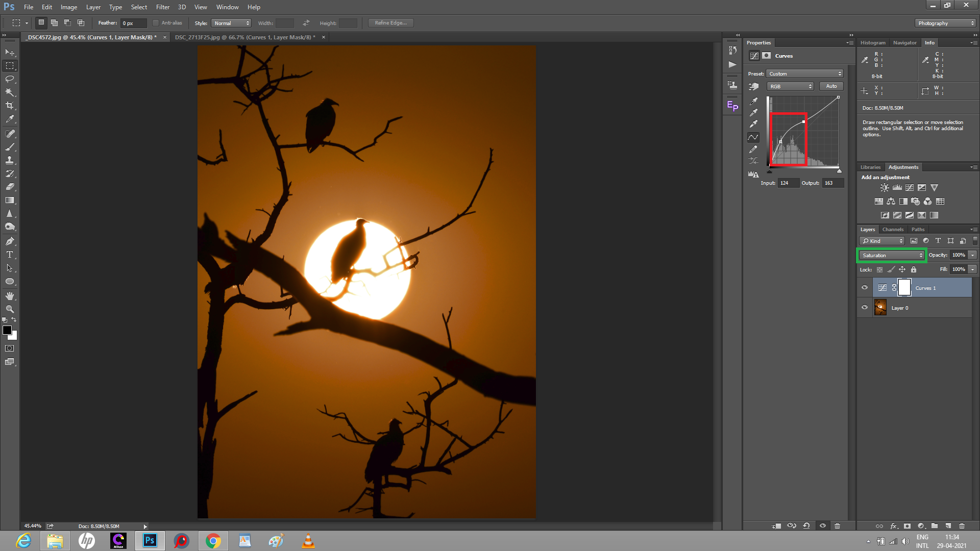Hide the Curves 1 layer
Screen dimensions: 980x551
tap(865, 288)
